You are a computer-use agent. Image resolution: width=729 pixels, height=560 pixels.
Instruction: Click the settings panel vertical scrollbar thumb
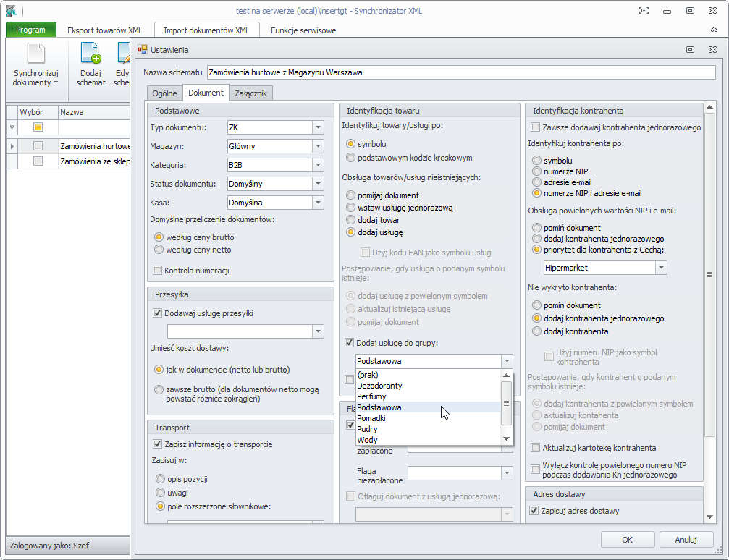click(709, 274)
